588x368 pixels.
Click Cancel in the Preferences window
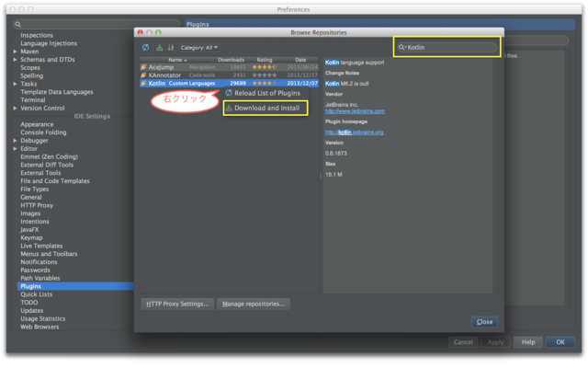(x=463, y=342)
